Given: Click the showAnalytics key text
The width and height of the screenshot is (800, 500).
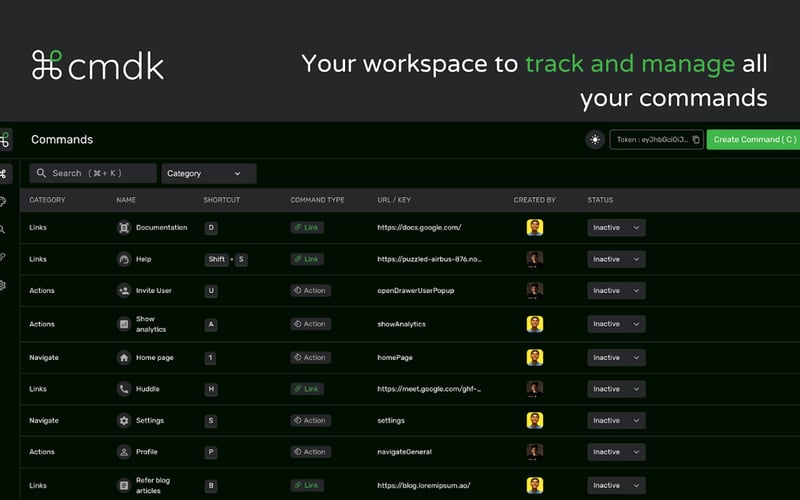Looking at the screenshot, I should tap(401, 324).
